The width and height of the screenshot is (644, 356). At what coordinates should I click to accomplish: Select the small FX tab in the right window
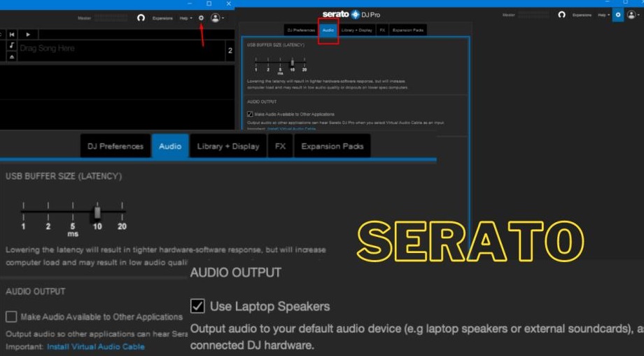click(382, 30)
